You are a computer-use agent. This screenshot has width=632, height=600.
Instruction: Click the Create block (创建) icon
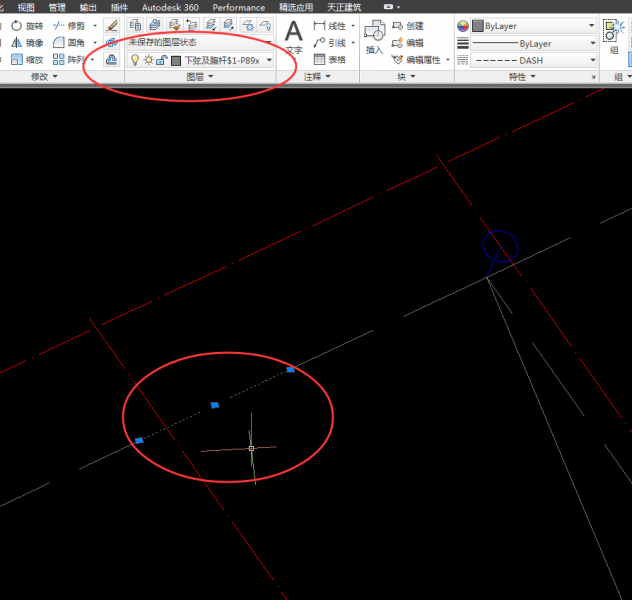(397, 26)
